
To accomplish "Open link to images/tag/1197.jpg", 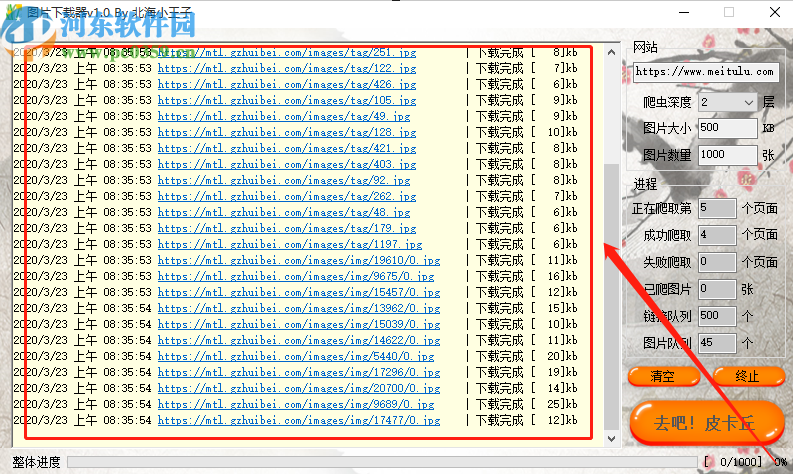I will pos(290,244).
